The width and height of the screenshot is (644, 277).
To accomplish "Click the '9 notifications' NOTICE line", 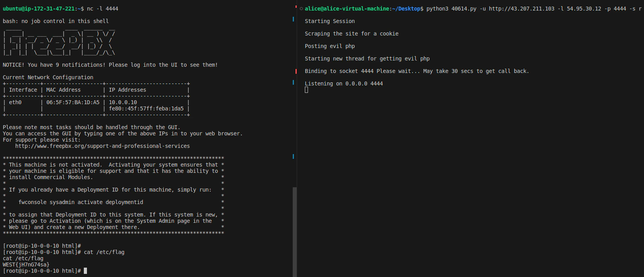I will [x=110, y=65].
